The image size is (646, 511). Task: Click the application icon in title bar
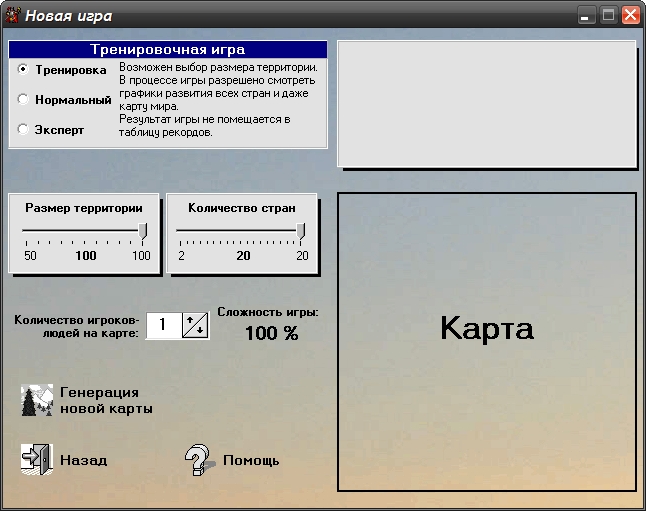click(x=12, y=15)
